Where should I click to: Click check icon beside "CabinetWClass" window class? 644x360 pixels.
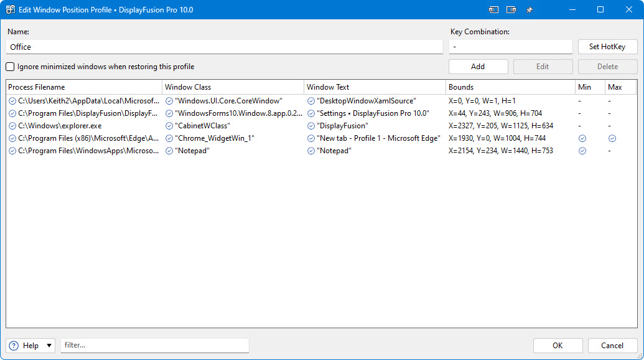[169, 126]
